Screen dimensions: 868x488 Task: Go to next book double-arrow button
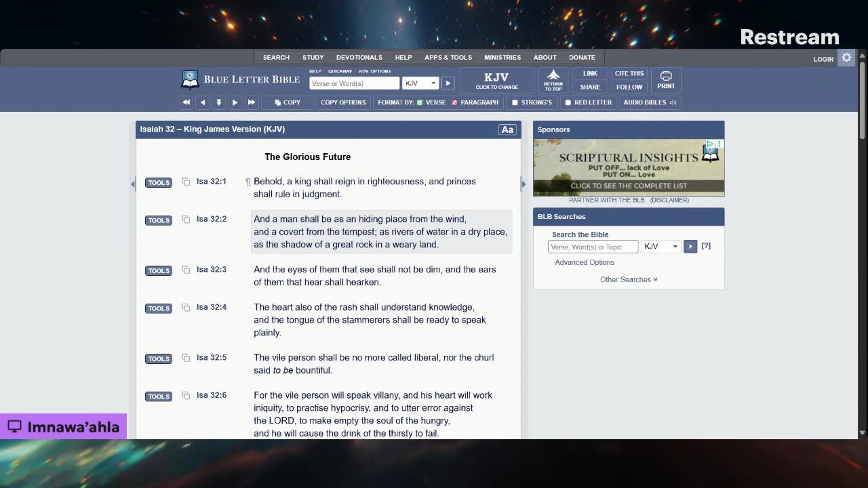(251, 102)
